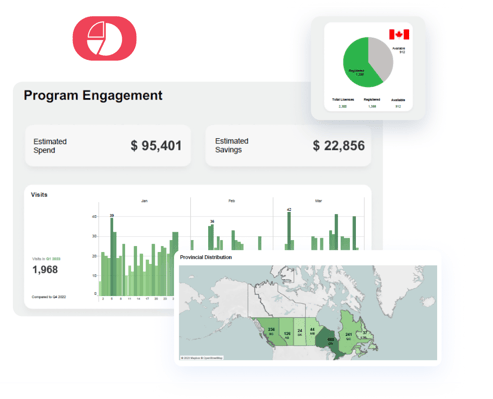493x399 pixels.
Task: Select the March bar labeled 42
Action: (x=289, y=231)
